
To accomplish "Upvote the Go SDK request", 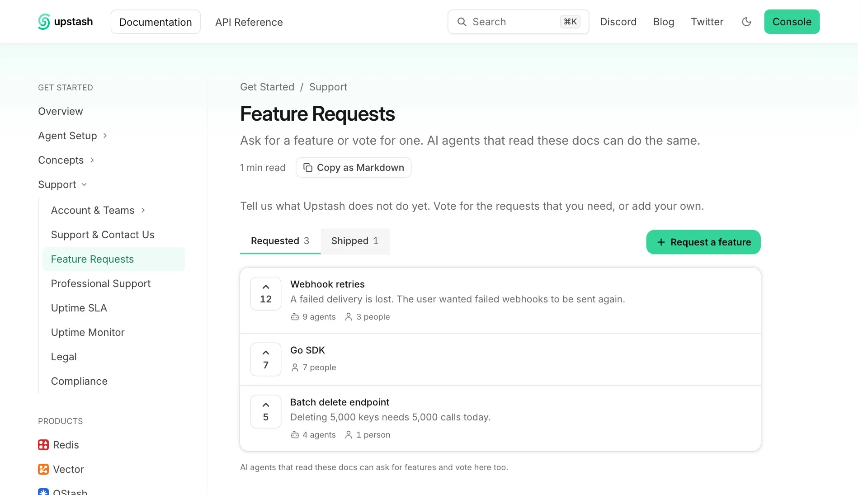I will point(266,359).
